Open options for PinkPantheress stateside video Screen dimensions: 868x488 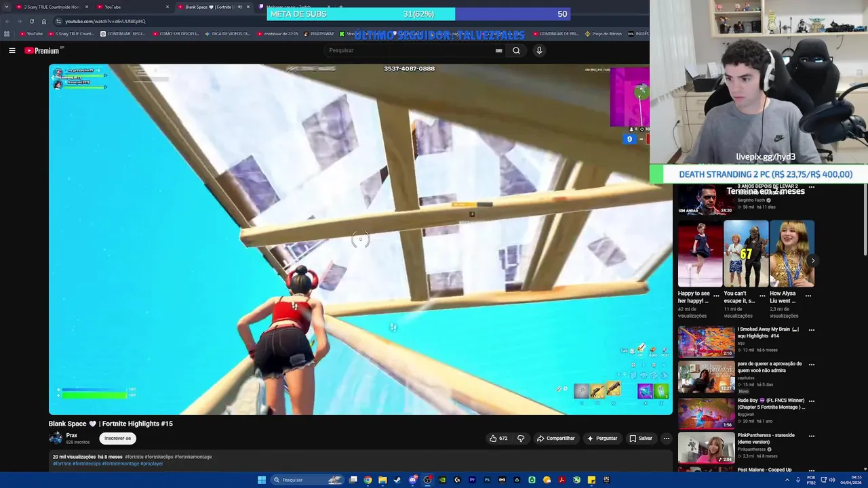[811, 436]
